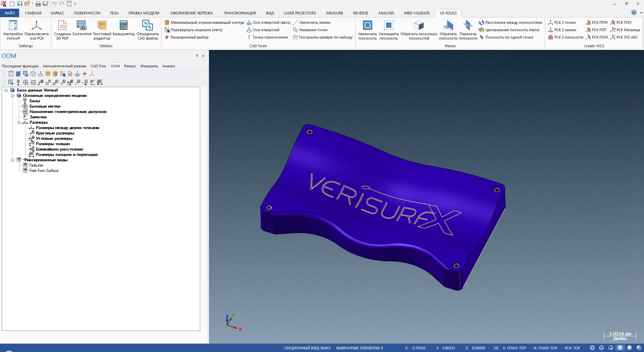Run the Расширенный выбор command
The width and height of the screenshot is (644, 352).
click(x=186, y=37)
